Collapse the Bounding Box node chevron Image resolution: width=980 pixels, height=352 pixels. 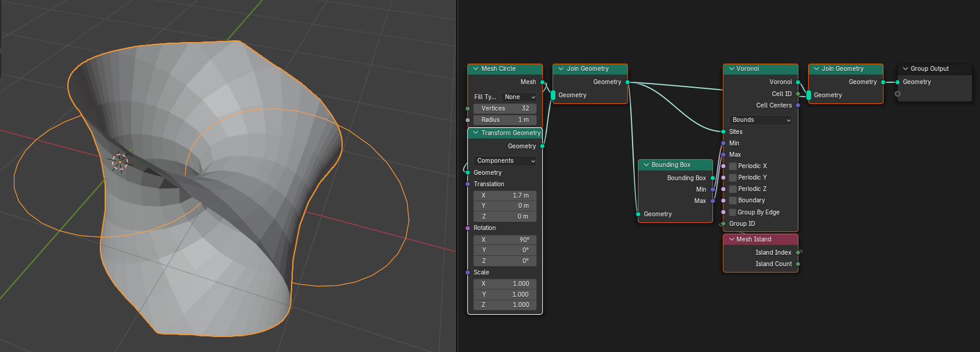tap(646, 165)
